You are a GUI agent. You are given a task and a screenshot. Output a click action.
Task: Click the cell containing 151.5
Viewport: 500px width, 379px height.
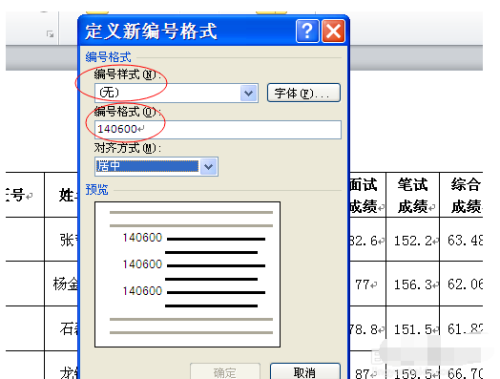coord(413,329)
